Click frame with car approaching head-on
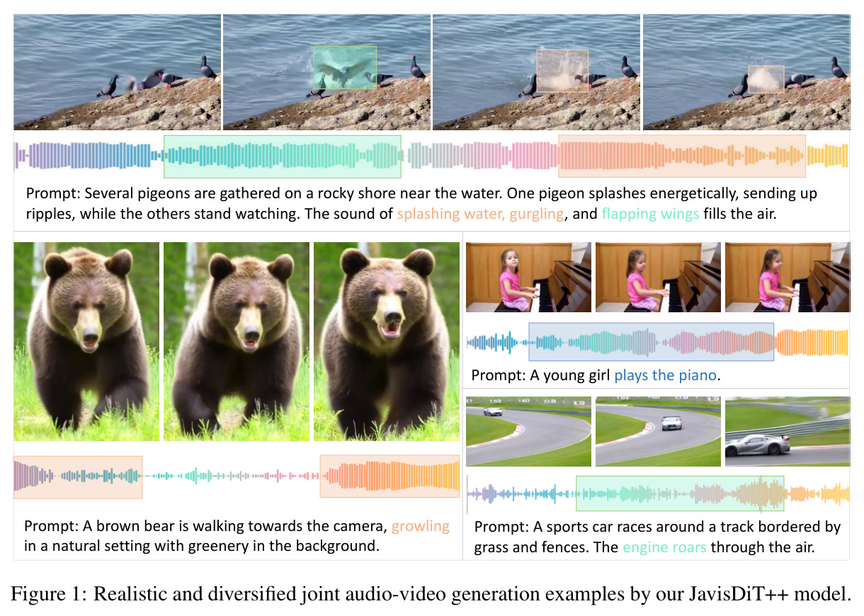Viewport: 864px width, 616px height. (658, 431)
